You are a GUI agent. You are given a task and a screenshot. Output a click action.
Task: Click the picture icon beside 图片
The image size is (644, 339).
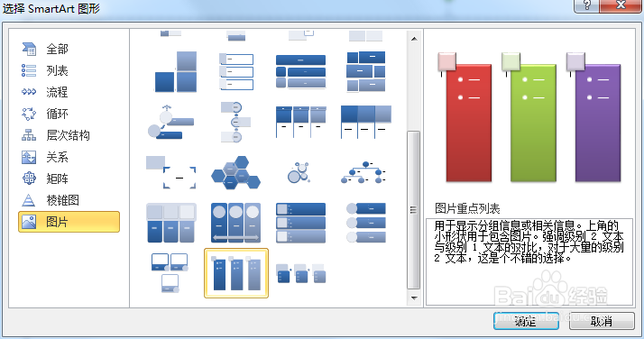tap(29, 222)
